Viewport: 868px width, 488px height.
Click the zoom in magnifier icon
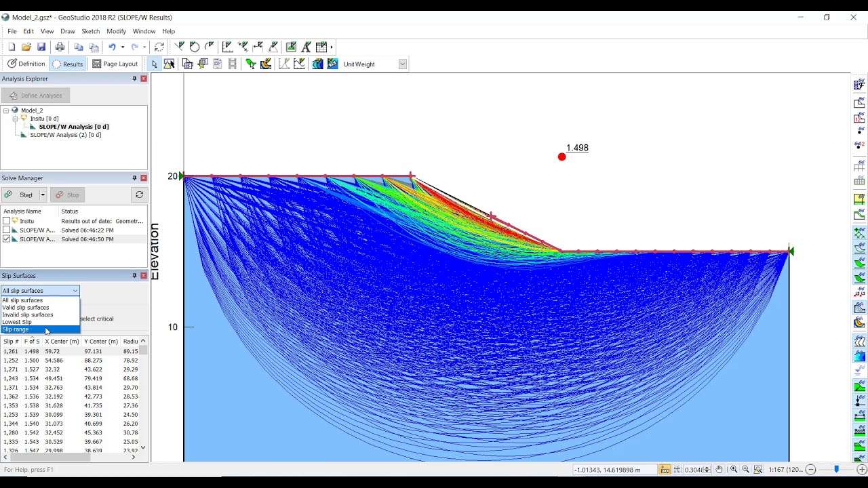coord(734,469)
